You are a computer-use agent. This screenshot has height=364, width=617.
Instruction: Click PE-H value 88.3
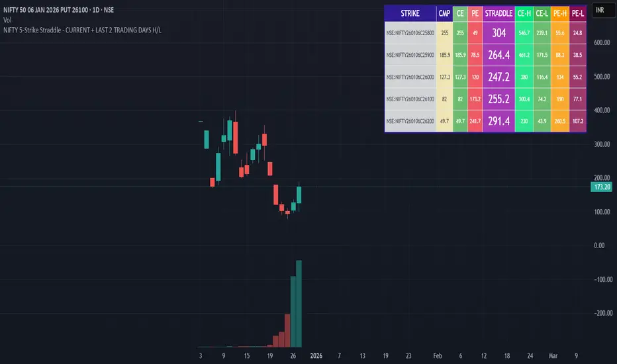(x=560, y=55)
